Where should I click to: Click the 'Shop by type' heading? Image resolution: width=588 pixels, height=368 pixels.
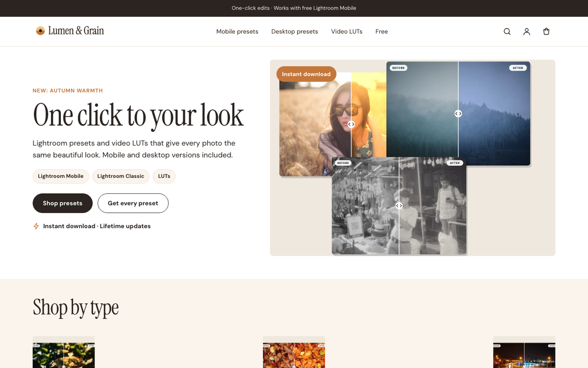pos(75,307)
